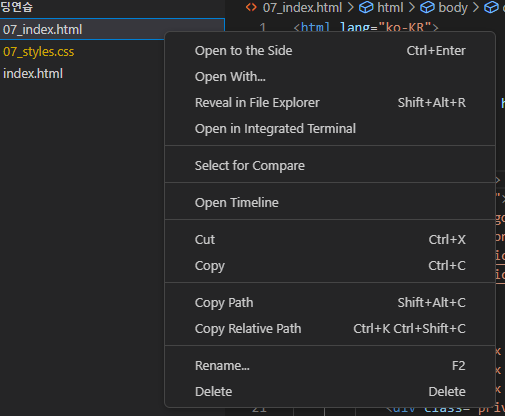Open 07_styles.css file in explorer
Viewport: 505px width, 416px height.
click(x=38, y=52)
